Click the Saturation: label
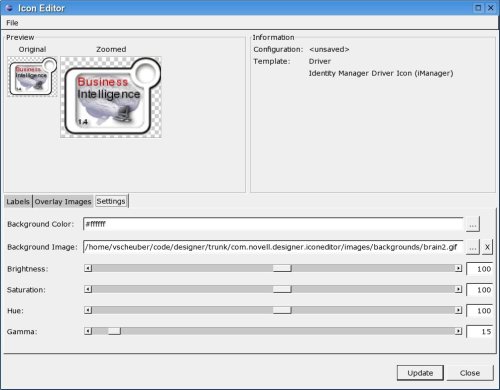This screenshot has width=500, height=390. 26,290
